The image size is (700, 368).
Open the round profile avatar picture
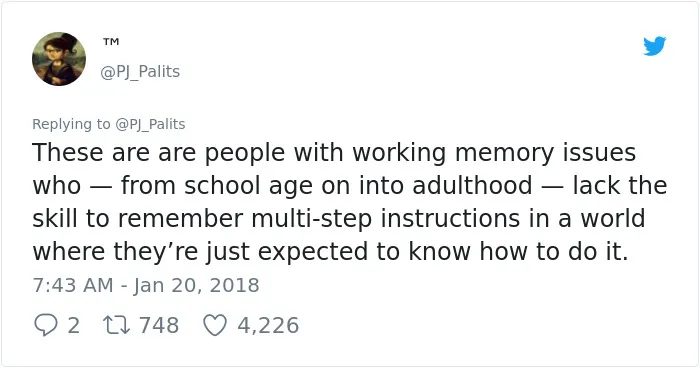59,59
